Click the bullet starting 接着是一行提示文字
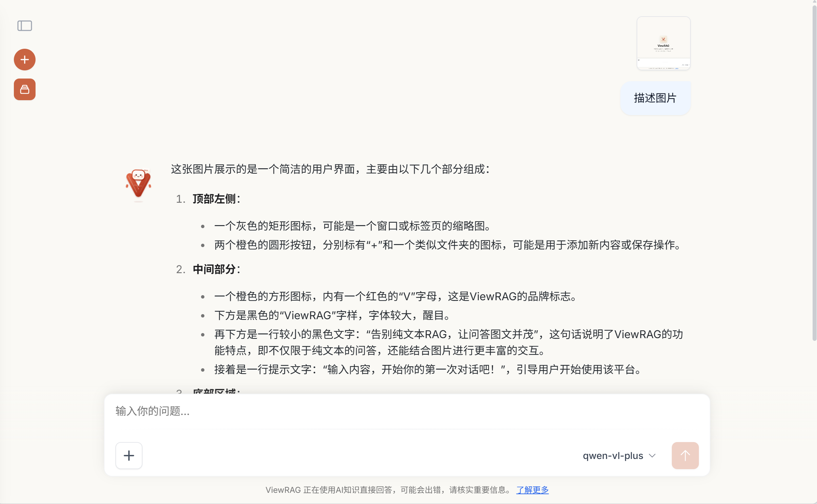817x504 pixels. [x=428, y=370]
